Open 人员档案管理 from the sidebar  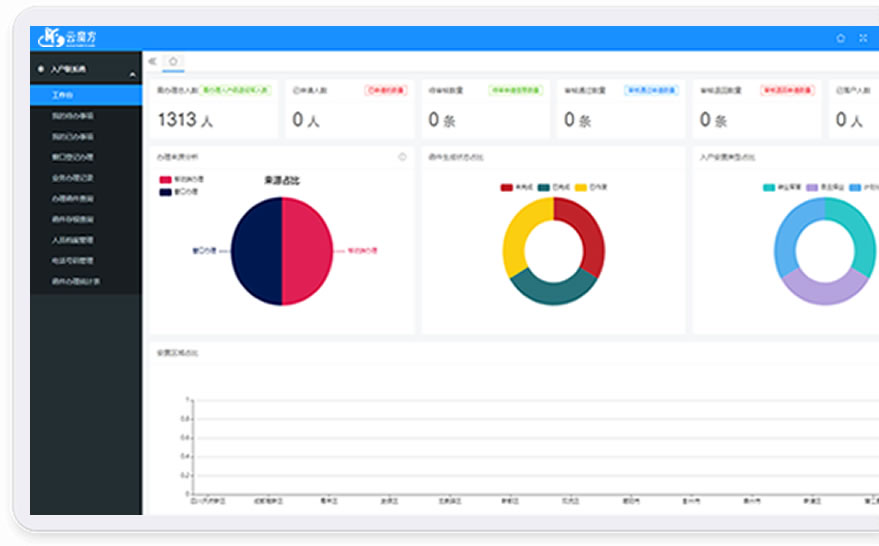click(72, 240)
